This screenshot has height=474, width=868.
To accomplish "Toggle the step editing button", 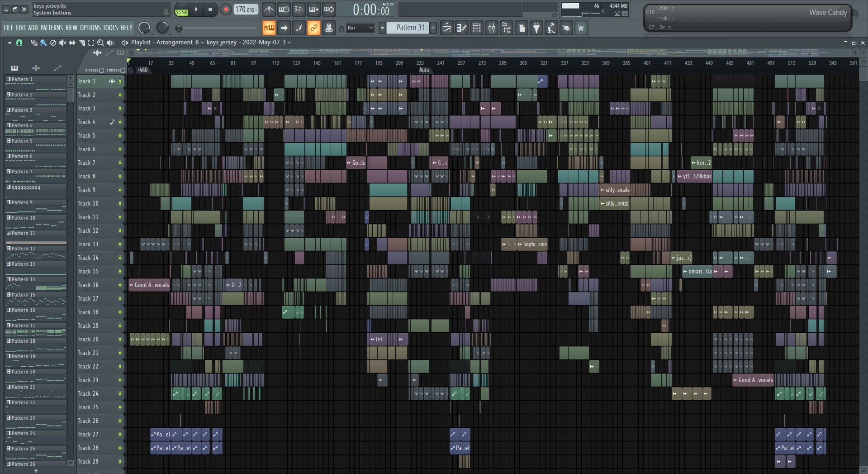I will pyautogui.click(x=299, y=28).
